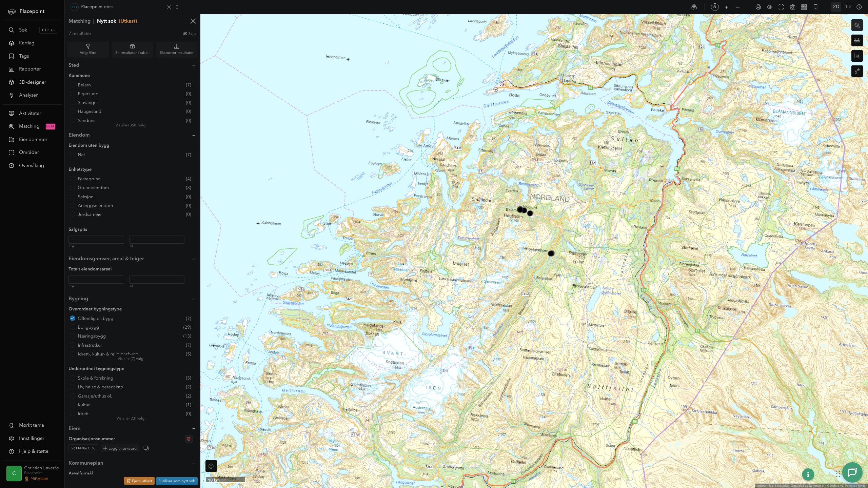Check Skole & forskning subtype
This screenshot has height=488, width=868.
[72, 378]
